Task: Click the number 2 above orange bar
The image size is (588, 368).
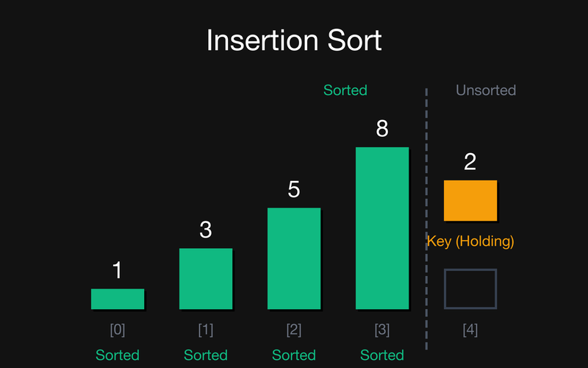Action: click(470, 161)
